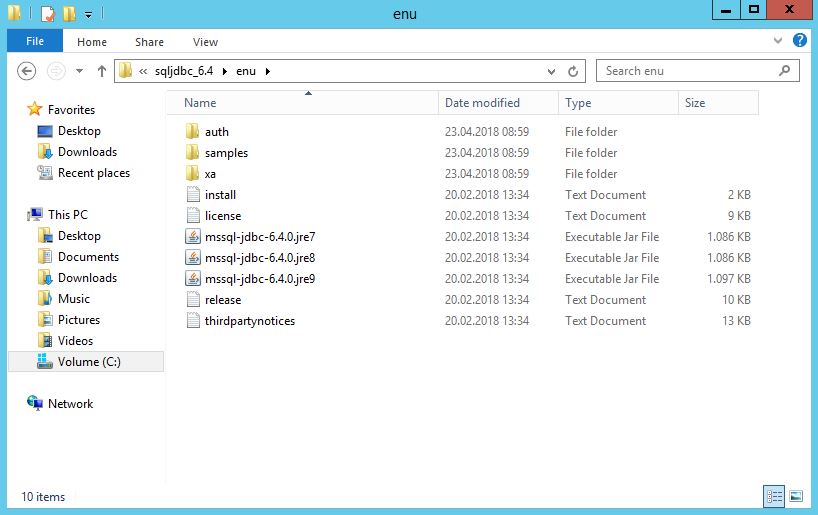818x515 pixels.
Task: Select Volume (C:) drive
Action: 86,362
